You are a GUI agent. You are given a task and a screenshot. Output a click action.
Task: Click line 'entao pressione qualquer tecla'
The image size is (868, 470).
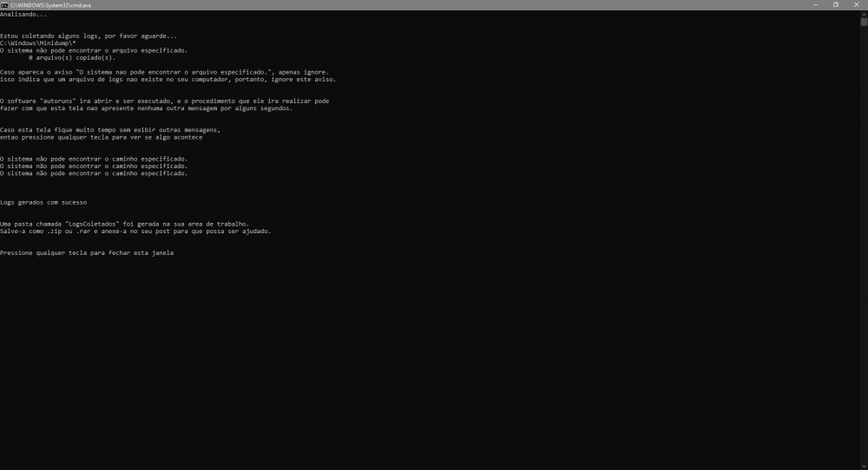[x=102, y=137]
